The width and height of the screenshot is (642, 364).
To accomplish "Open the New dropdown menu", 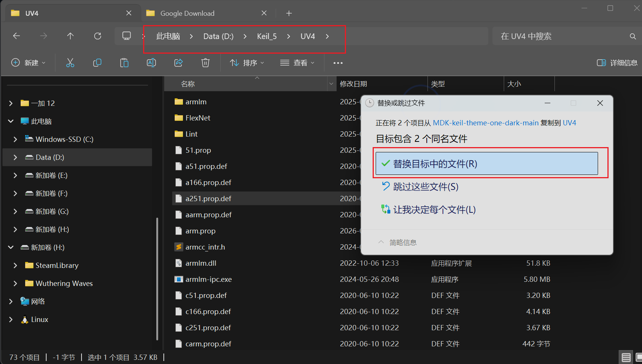I will [29, 63].
